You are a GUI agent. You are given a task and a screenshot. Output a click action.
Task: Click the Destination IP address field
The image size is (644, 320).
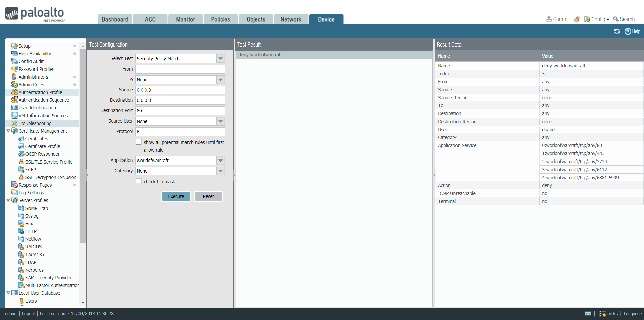[180, 100]
